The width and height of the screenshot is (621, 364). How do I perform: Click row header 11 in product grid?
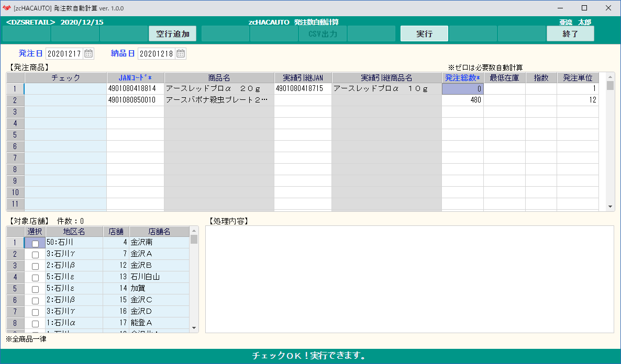[15, 204]
